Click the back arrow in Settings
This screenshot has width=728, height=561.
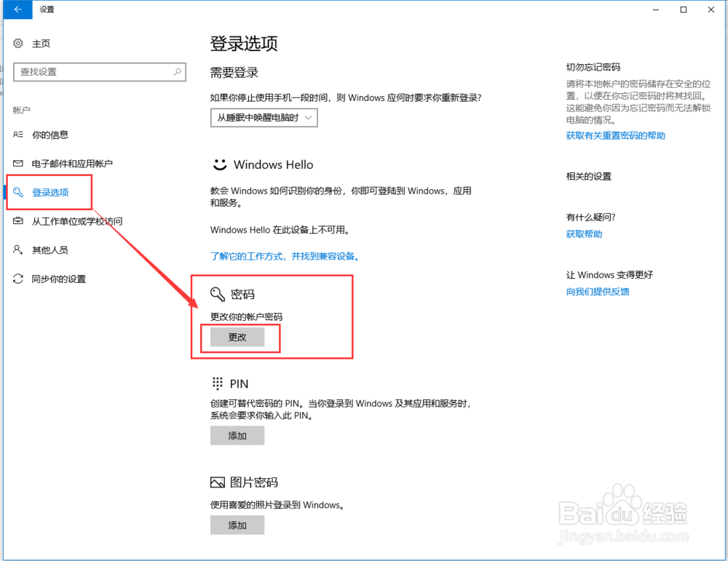16,9
